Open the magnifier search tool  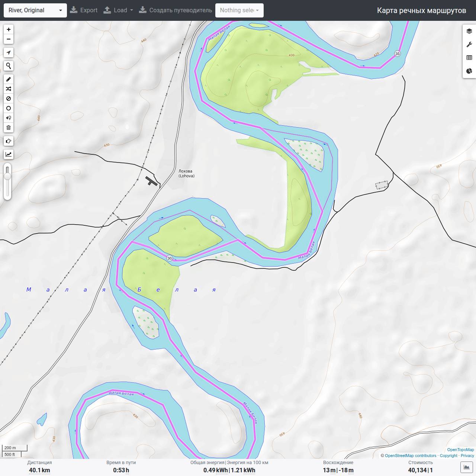pyautogui.click(x=9, y=66)
